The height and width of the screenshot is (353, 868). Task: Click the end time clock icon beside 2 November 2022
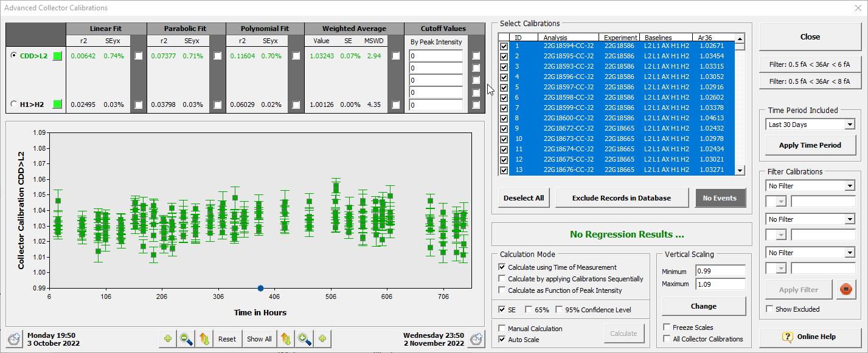476,338
